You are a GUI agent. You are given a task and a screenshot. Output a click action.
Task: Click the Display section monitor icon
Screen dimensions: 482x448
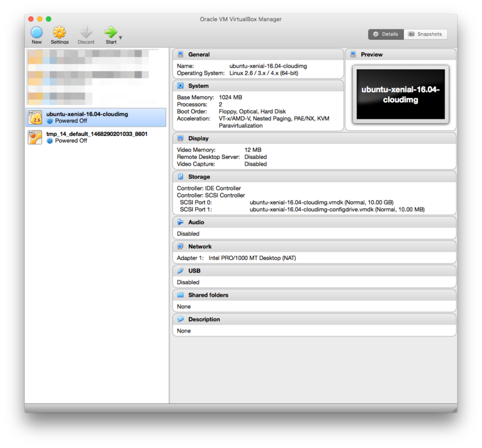tap(180, 138)
